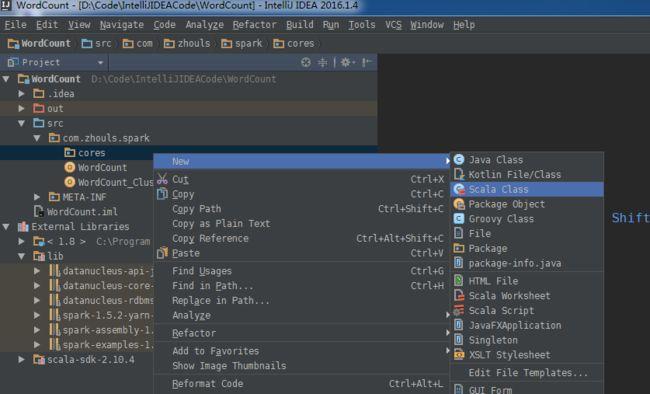Click the package-info.java icon

click(459, 263)
